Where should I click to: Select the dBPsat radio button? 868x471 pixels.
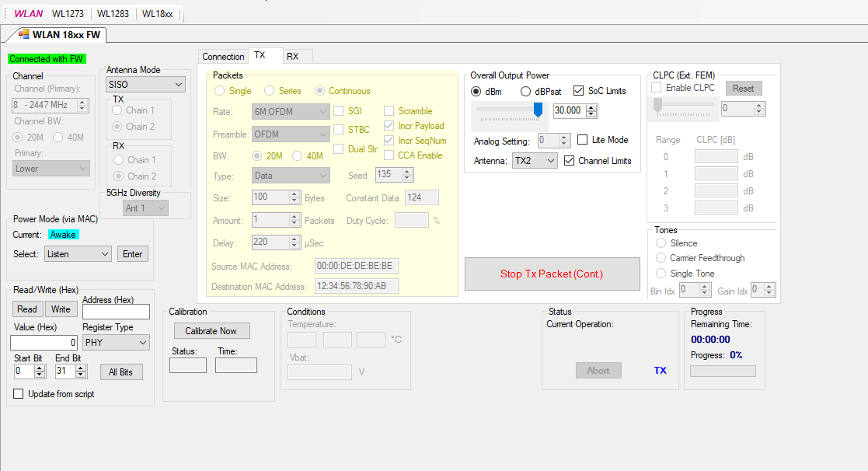tap(525, 91)
